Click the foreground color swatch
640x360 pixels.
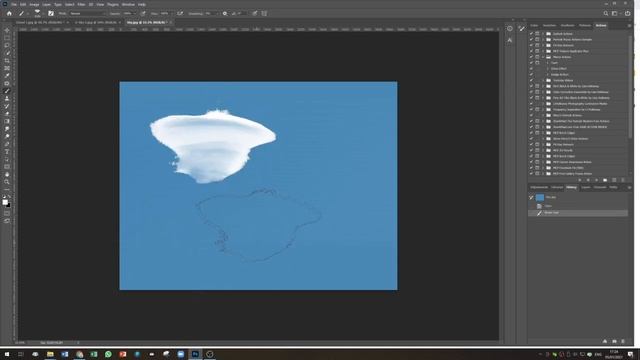point(5,202)
